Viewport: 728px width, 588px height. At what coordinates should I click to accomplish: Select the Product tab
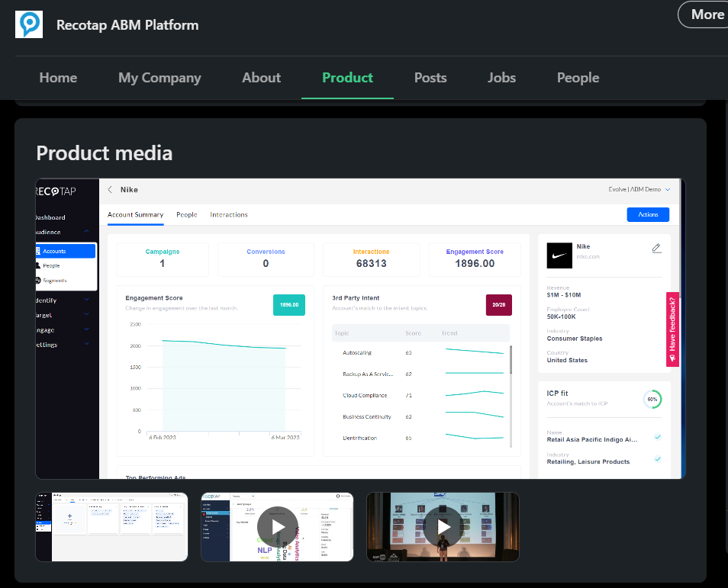click(x=347, y=78)
